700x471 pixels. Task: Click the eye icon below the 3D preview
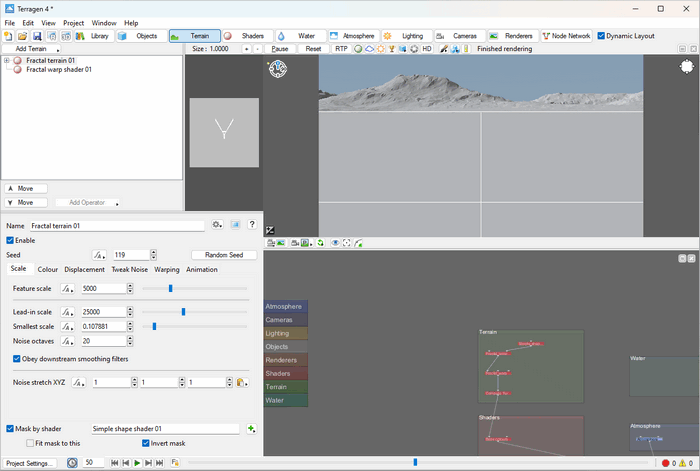[x=335, y=243]
